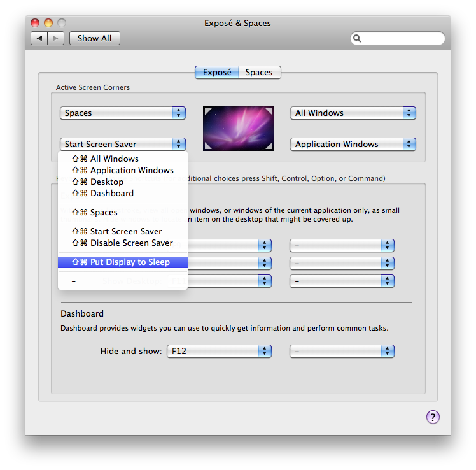Open mouse shortcut dropdown in Show Desktop row
This screenshot has width=476, height=470.
click(342, 281)
